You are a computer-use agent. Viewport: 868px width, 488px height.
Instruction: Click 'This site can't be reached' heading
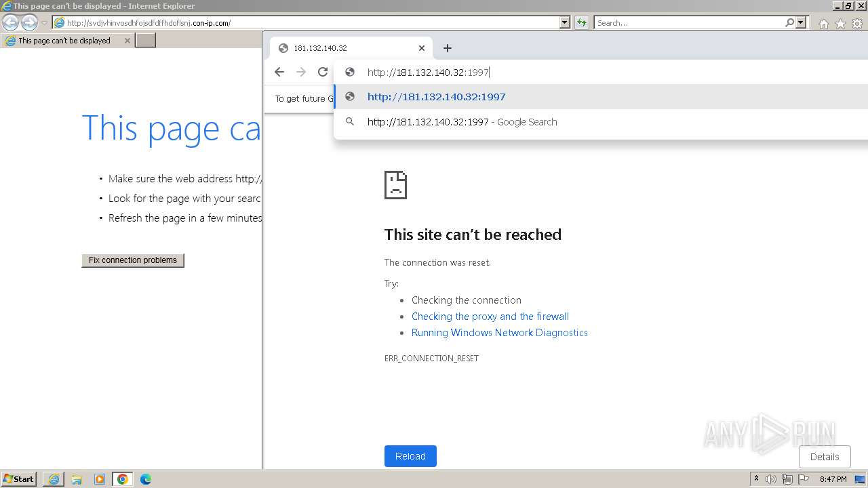click(473, 235)
